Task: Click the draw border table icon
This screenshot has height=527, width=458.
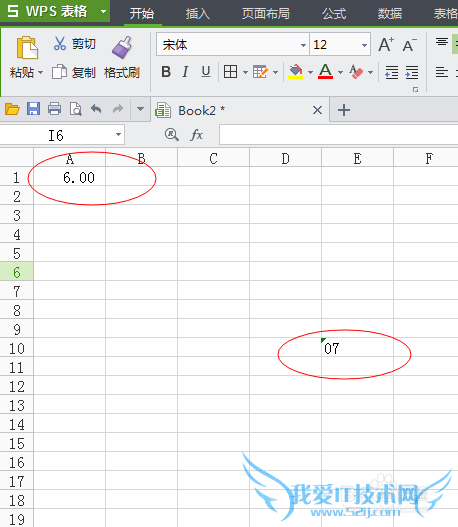Action: pyautogui.click(x=260, y=72)
